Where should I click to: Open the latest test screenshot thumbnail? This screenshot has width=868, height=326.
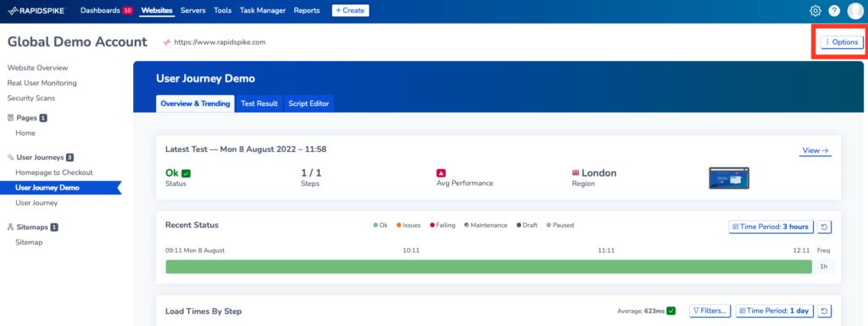point(729,178)
